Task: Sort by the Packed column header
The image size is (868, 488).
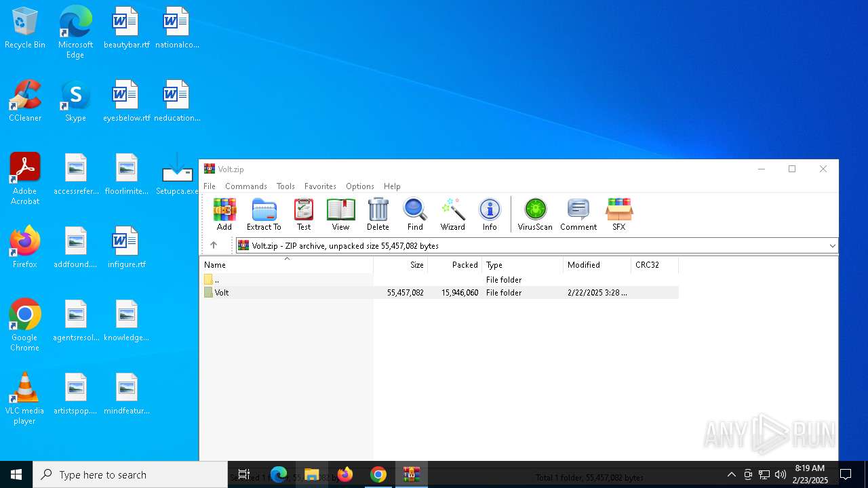Action: pyautogui.click(x=455, y=265)
